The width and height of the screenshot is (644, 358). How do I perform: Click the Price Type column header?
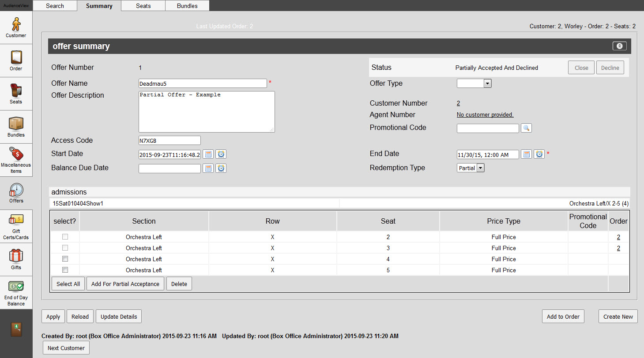504,221
